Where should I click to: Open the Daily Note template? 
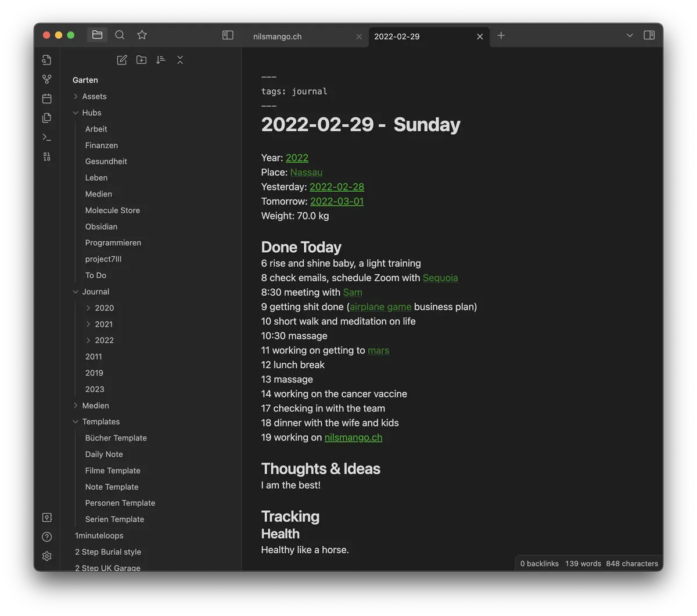click(104, 454)
